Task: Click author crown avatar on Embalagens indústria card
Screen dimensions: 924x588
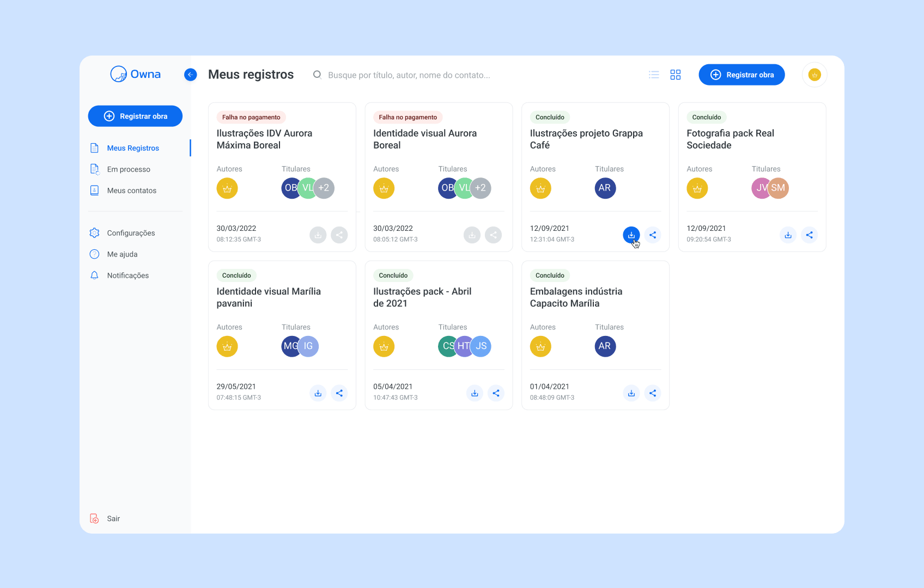Action: 540,346
